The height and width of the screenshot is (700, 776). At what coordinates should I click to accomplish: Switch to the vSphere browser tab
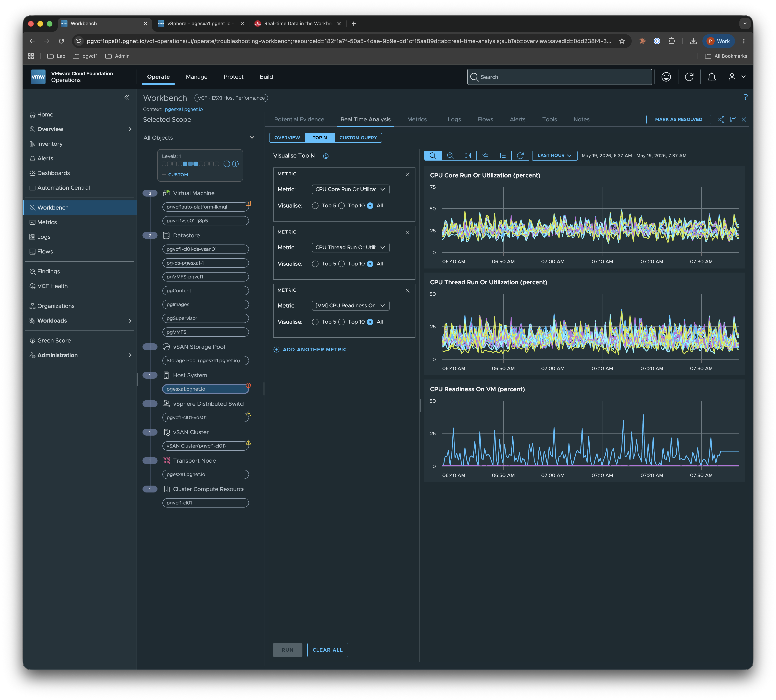coord(201,23)
